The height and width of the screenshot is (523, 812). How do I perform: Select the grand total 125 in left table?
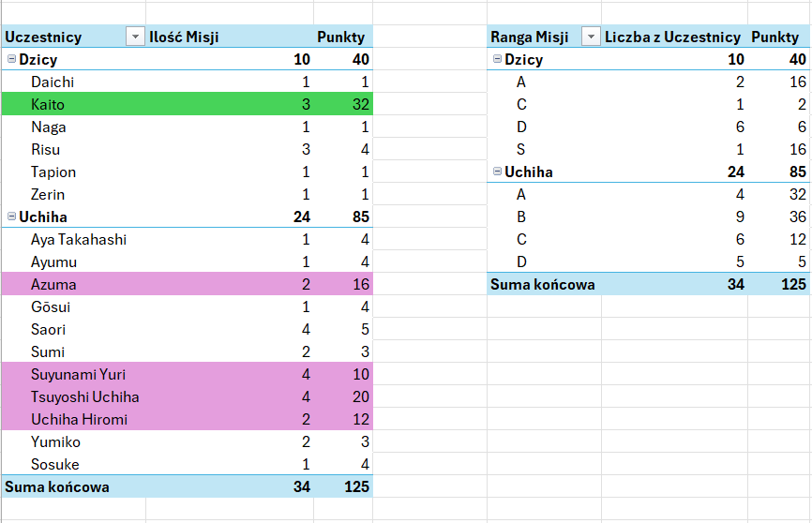[x=356, y=486]
